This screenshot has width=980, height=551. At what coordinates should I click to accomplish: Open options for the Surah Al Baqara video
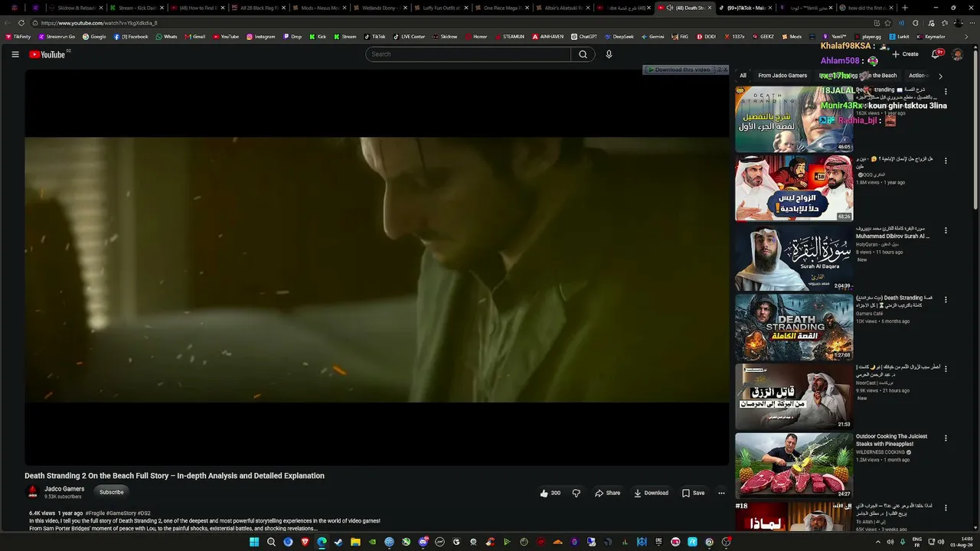click(946, 230)
